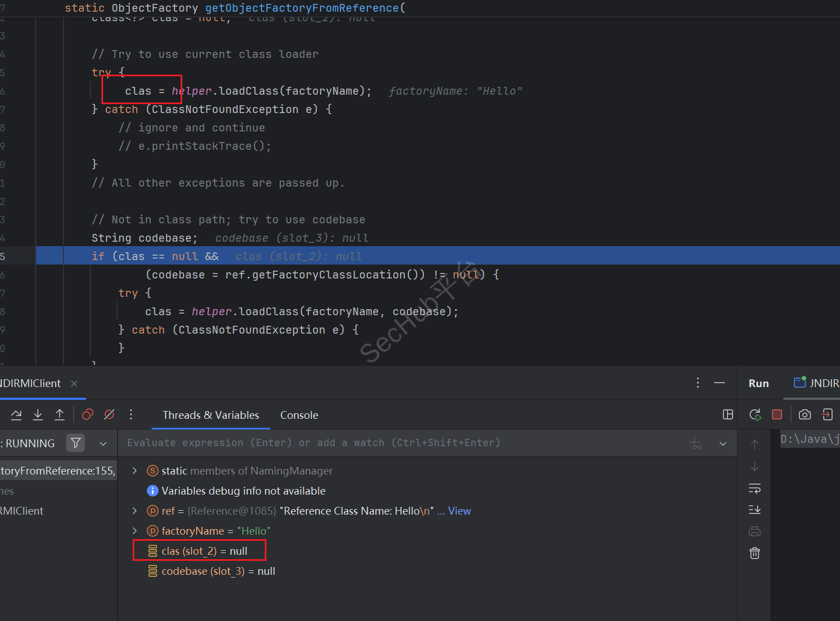Click the View link for ref value
This screenshot has width=840, height=621.
pyautogui.click(x=459, y=511)
